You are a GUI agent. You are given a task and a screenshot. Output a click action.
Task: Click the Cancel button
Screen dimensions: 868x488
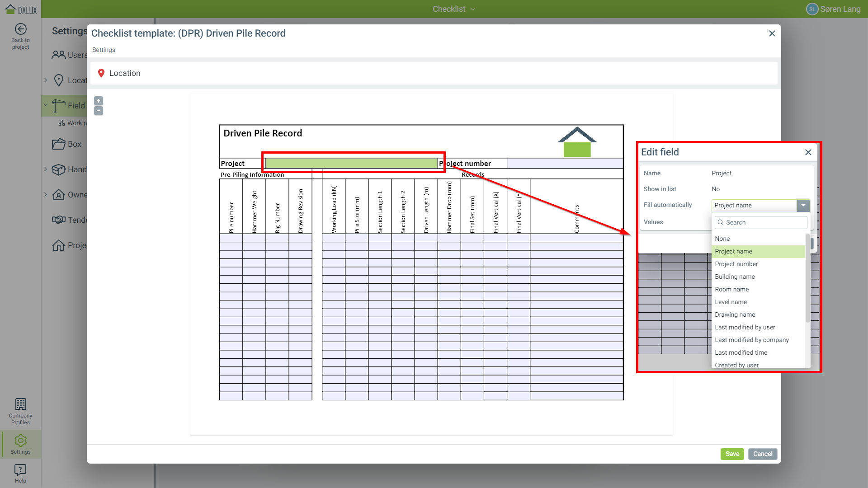[x=762, y=454]
